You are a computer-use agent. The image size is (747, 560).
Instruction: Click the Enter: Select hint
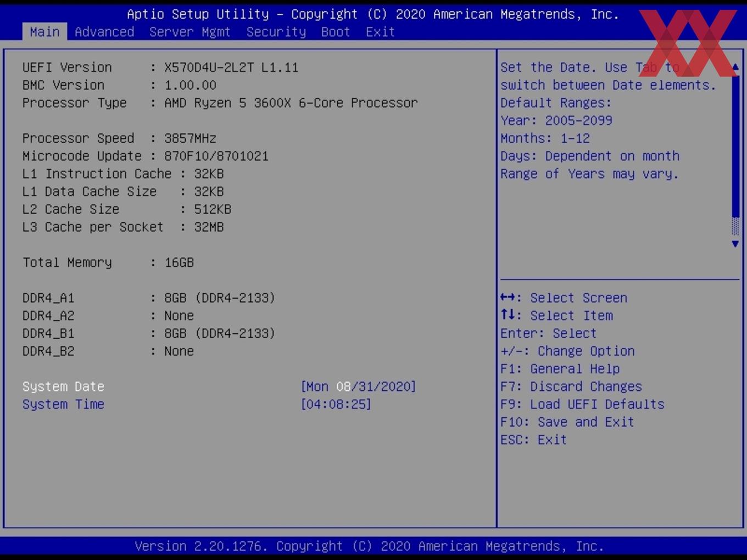(x=548, y=333)
